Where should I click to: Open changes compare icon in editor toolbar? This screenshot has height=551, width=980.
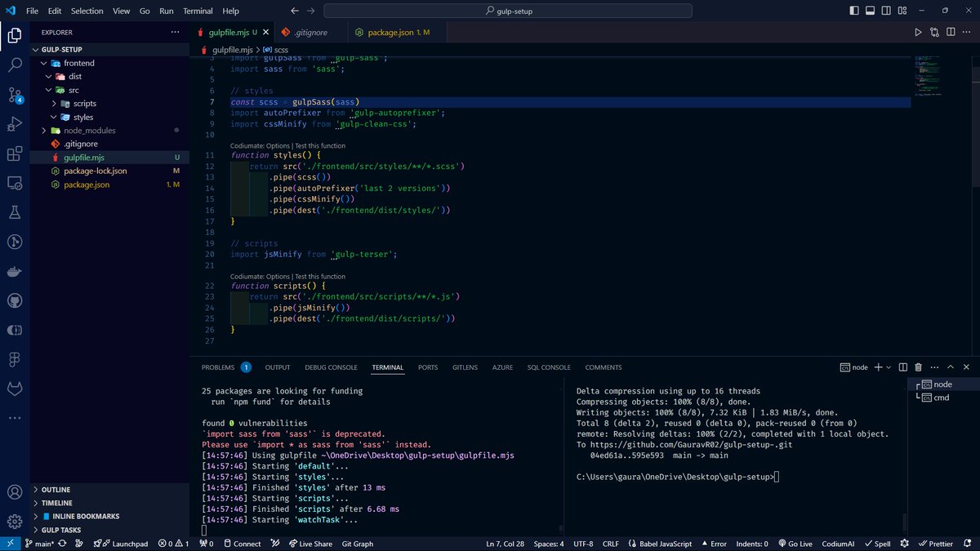click(936, 33)
